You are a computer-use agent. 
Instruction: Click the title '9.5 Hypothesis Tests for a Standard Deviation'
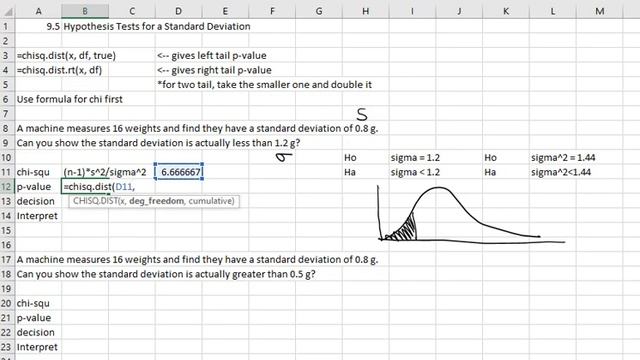pyautogui.click(x=148, y=27)
